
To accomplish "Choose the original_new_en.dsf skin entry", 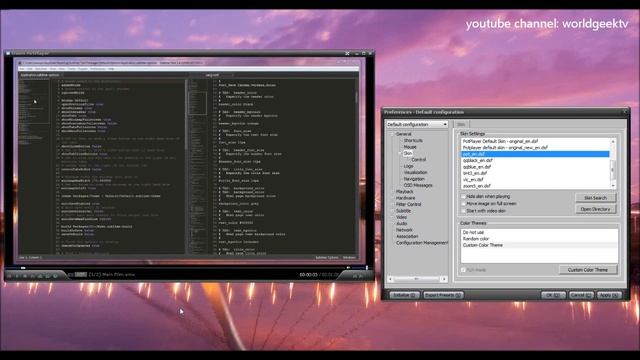I will pos(535,148).
